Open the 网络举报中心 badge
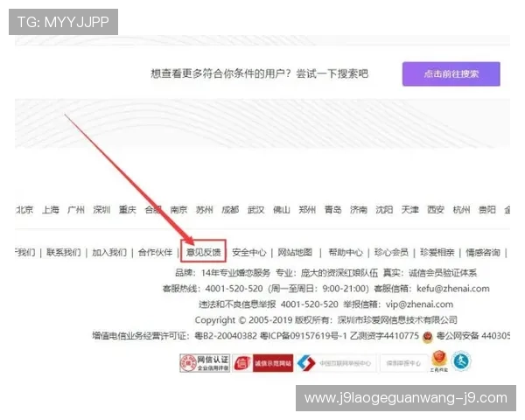 (403, 363)
